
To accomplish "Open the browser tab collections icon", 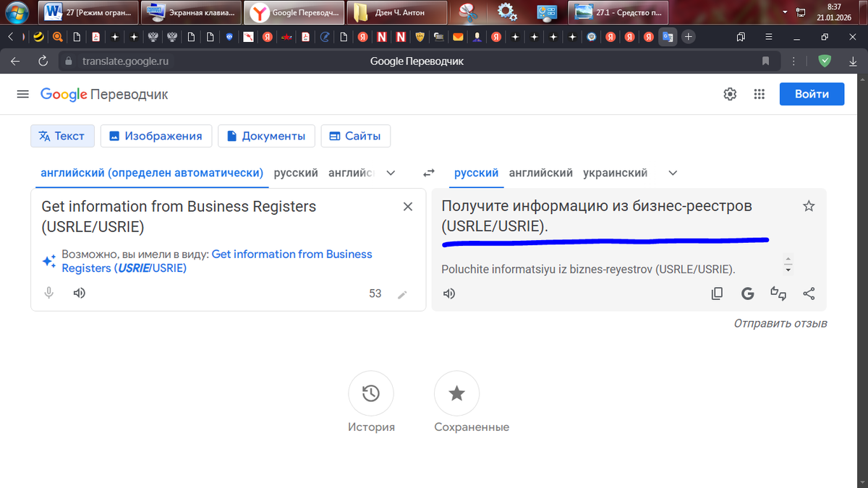I will click(x=741, y=36).
